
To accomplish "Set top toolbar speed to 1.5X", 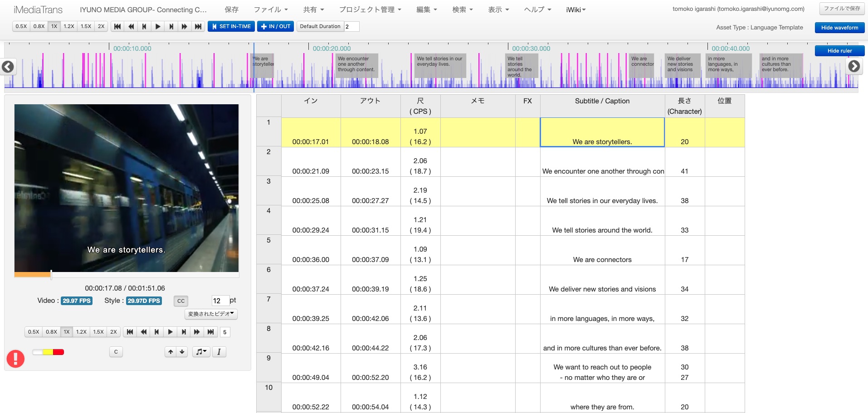I will click(x=86, y=26).
